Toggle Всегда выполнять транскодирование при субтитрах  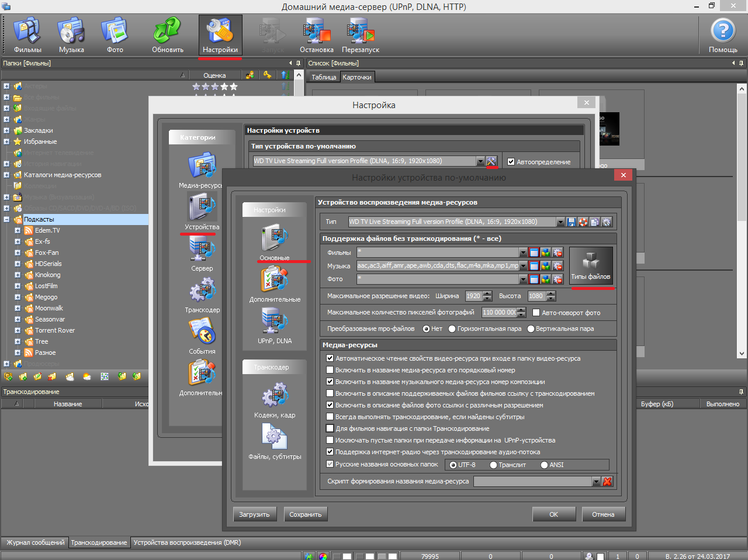coord(330,417)
